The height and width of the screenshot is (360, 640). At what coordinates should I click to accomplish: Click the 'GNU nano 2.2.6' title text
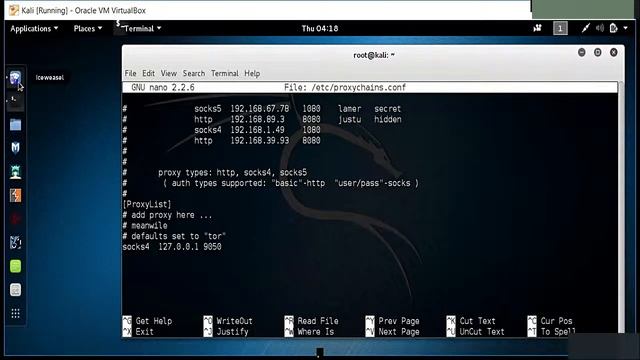pos(163,87)
